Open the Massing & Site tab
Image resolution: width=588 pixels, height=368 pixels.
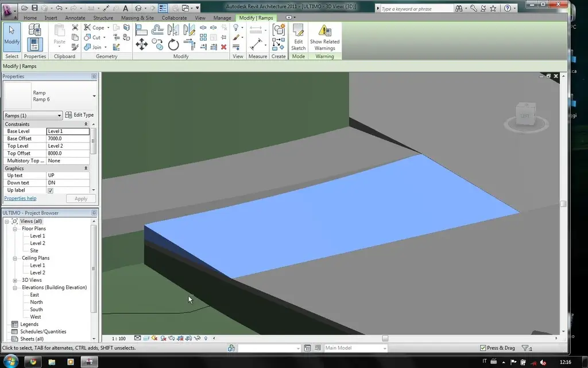[137, 18]
